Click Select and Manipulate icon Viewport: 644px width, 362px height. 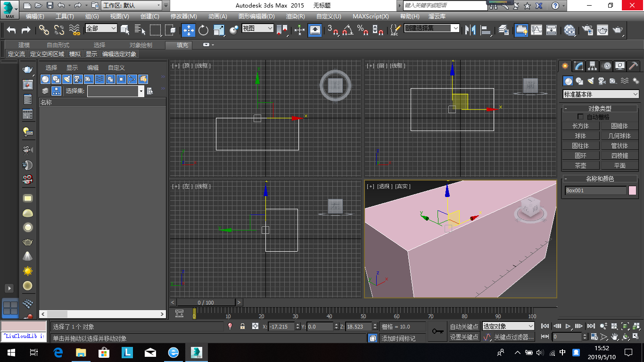300,30
